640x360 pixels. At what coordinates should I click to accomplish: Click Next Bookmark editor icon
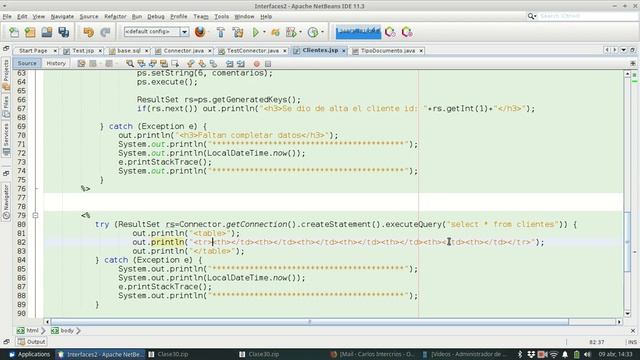click(202, 64)
